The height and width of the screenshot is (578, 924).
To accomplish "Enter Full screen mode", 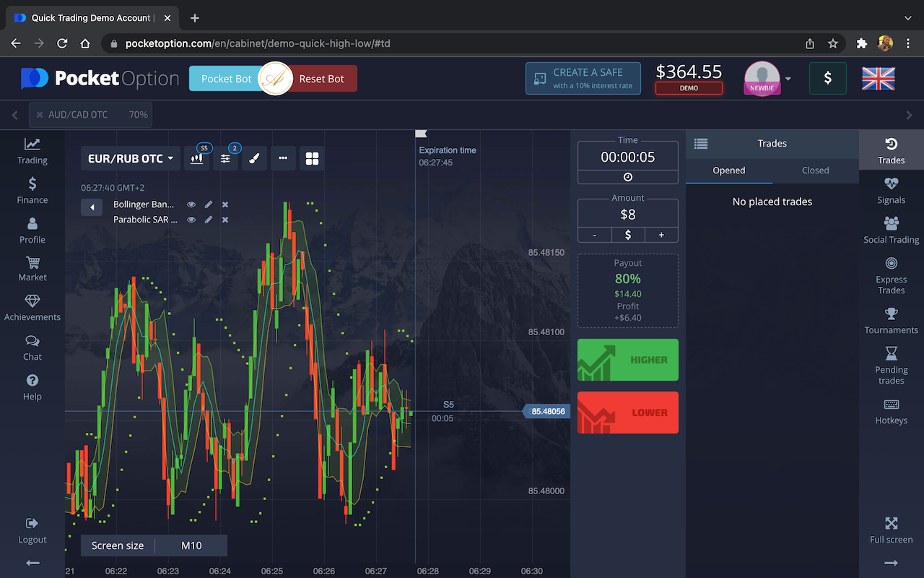I will tap(891, 530).
